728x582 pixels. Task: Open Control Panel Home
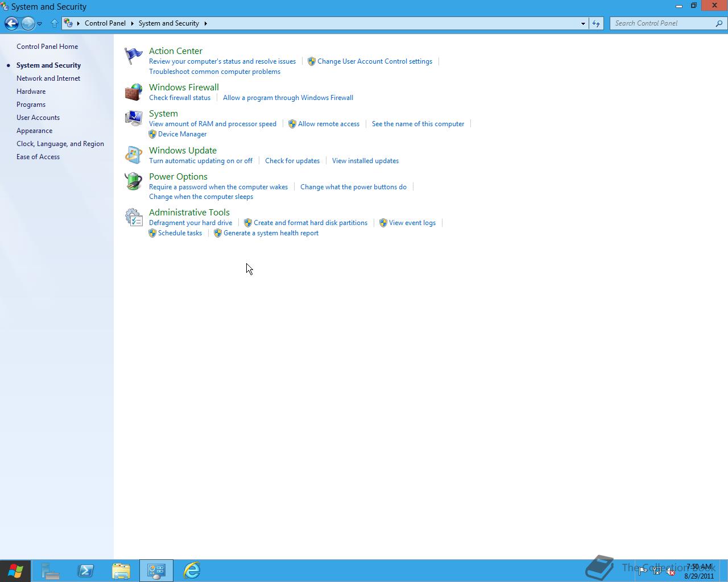[47, 47]
